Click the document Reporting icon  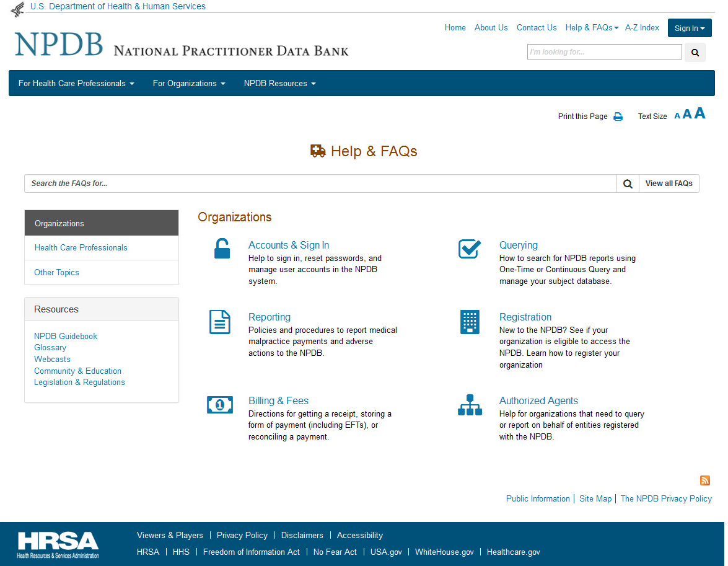(219, 322)
